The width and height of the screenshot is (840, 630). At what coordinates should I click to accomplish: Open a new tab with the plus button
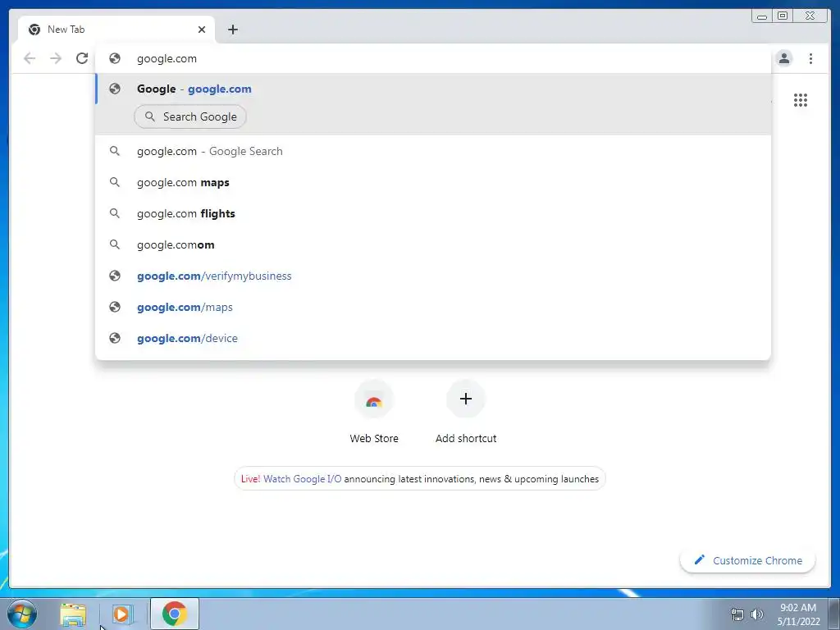pyautogui.click(x=232, y=30)
